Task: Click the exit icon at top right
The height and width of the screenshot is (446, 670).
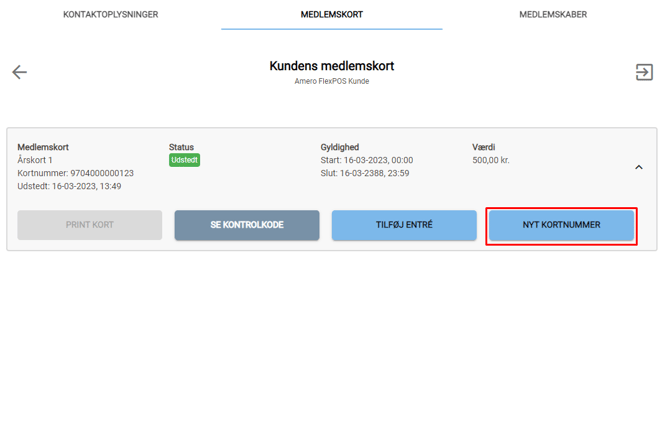Action: 644,72
